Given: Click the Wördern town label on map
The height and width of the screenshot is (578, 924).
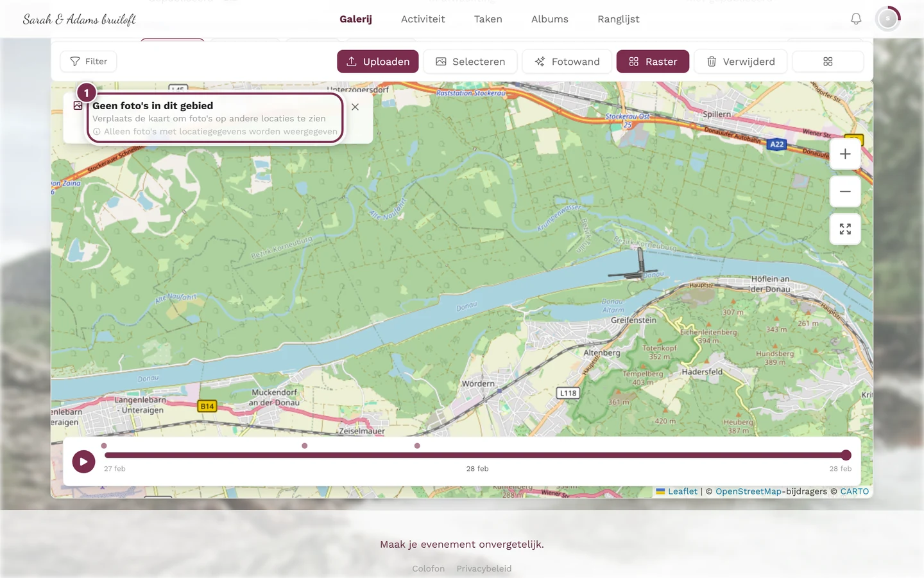Looking at the screenshot, I should (478, 383).
